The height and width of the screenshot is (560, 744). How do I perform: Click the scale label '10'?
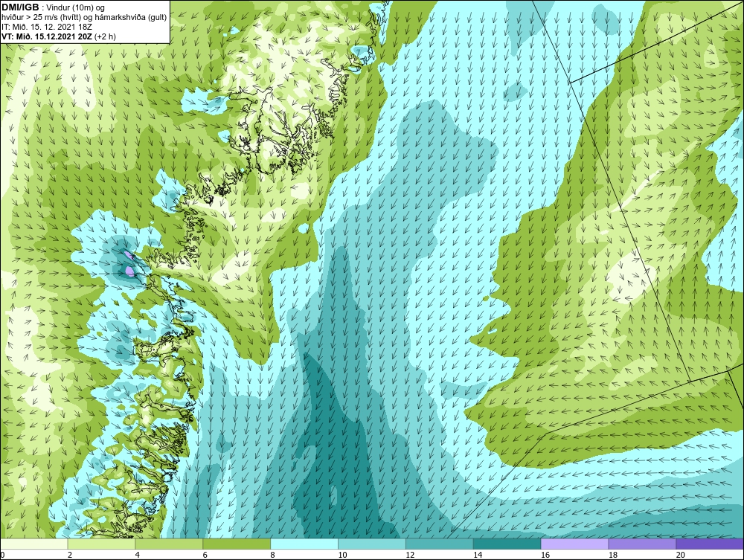click(x=342, y=555)
